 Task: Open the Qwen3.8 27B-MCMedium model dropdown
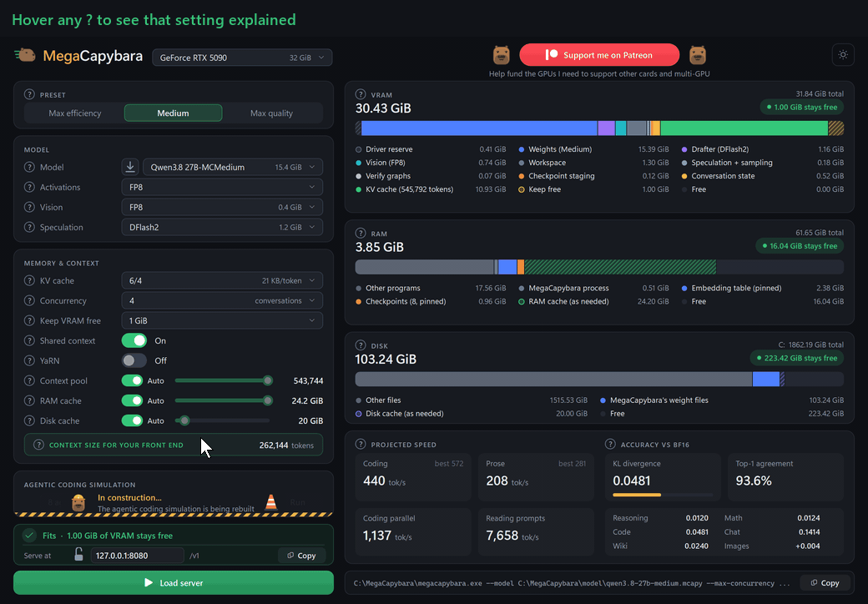tap(233, 167)
